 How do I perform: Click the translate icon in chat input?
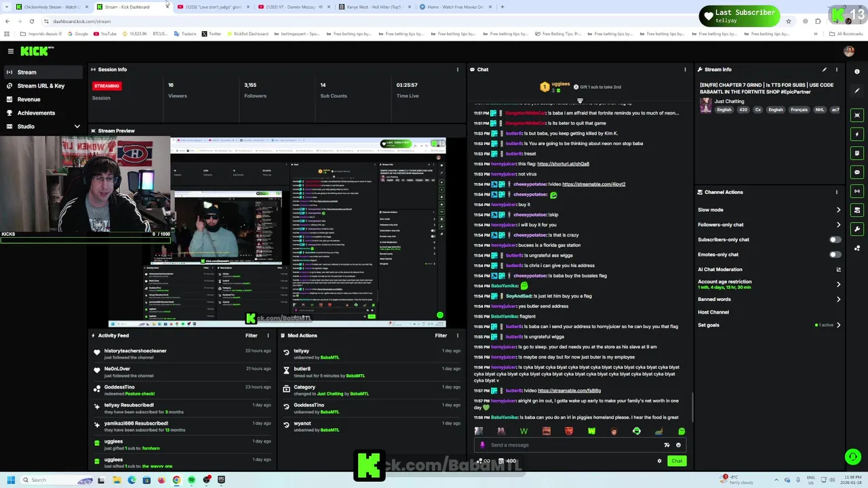pyautogui.click(x=667, y=445)
